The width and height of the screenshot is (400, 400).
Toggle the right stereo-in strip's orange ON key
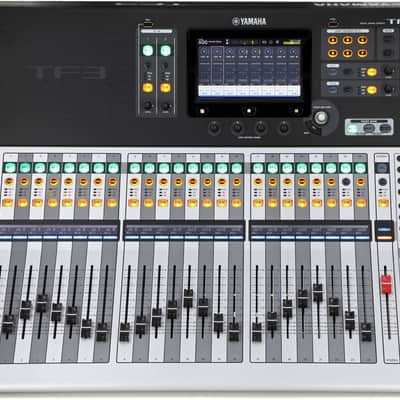pos(166,88)
